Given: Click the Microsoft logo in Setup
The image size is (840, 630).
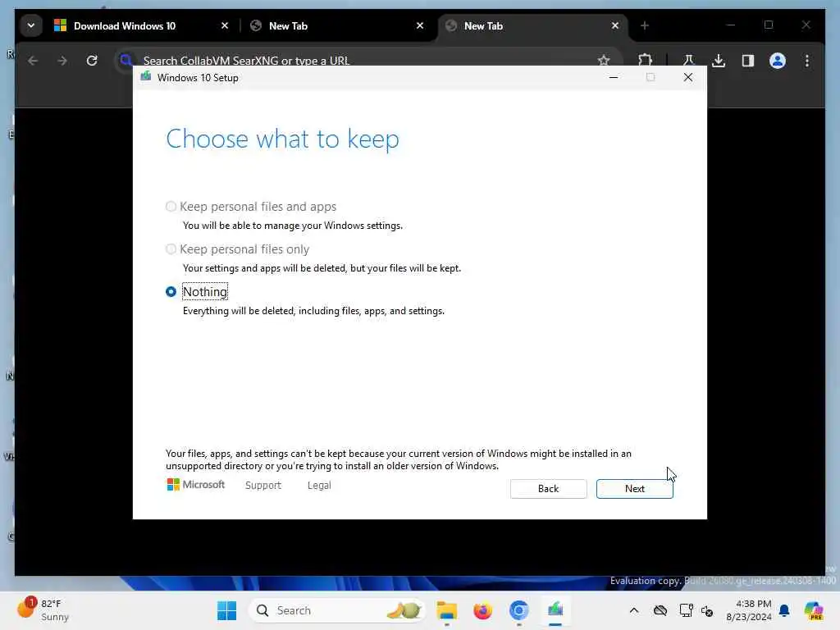Looking at the screenshot, I should tap(195, 485).
